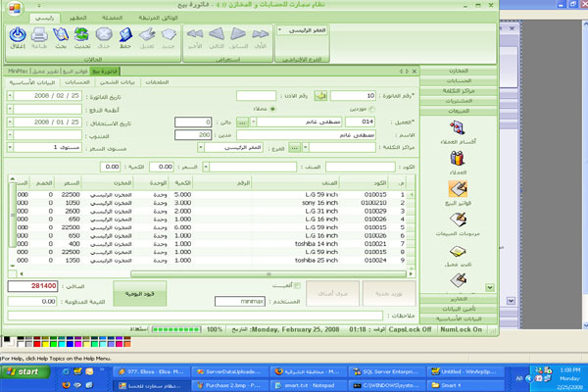Open the Stores (المخازن) sidebar section
The height and width of the screenshot is (392, 588).
pos(459,71)
